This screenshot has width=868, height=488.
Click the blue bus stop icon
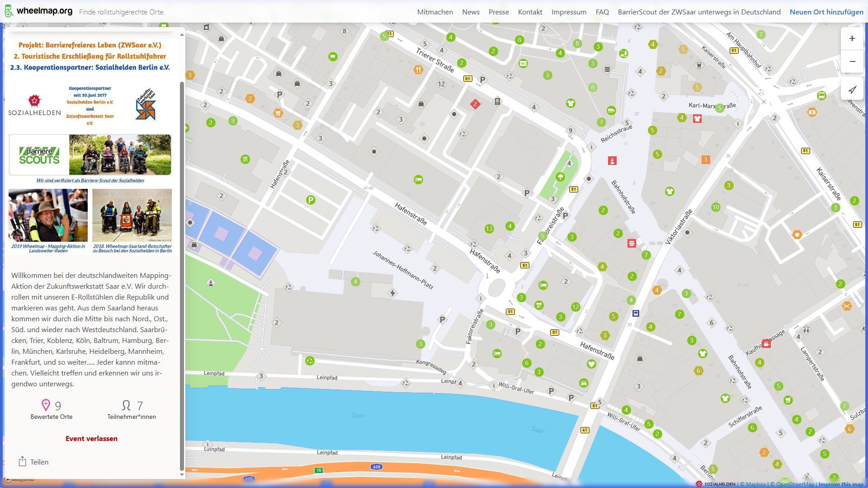pos(636,313)
